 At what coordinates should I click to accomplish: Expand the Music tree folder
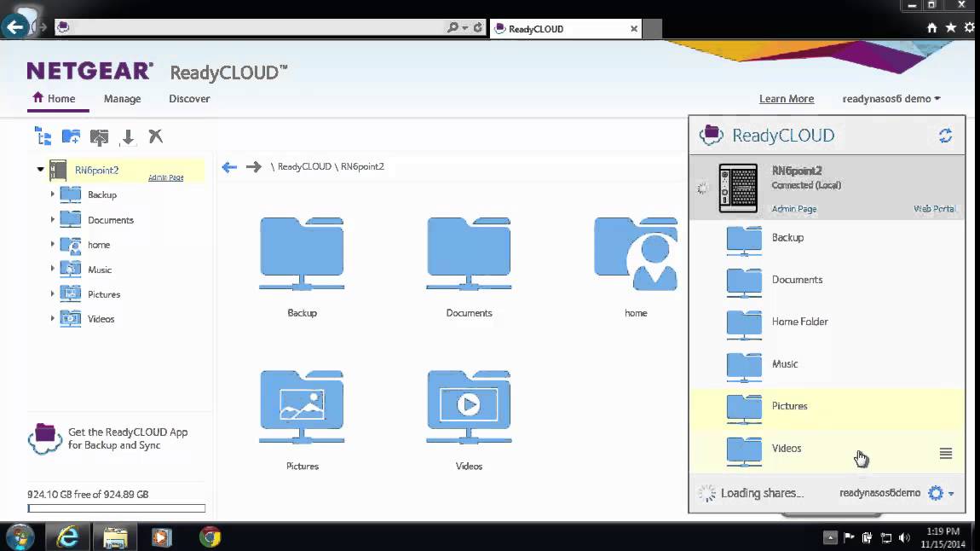[x=53, y=269]
